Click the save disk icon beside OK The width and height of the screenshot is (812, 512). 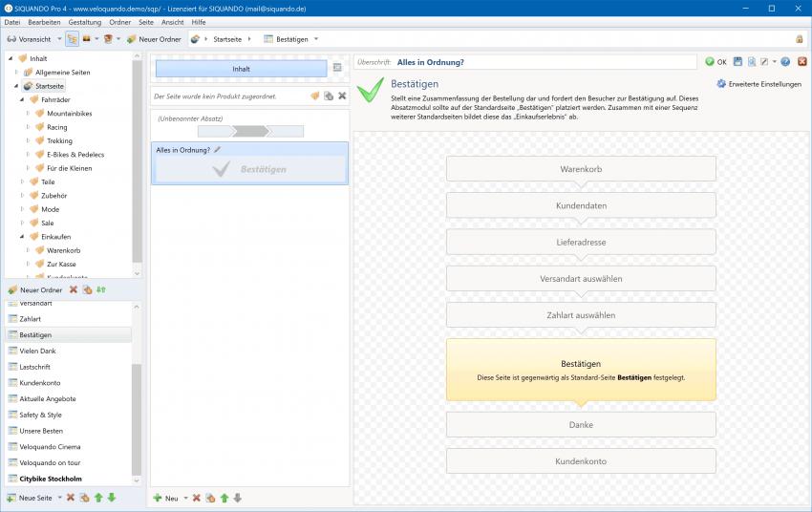737,62
